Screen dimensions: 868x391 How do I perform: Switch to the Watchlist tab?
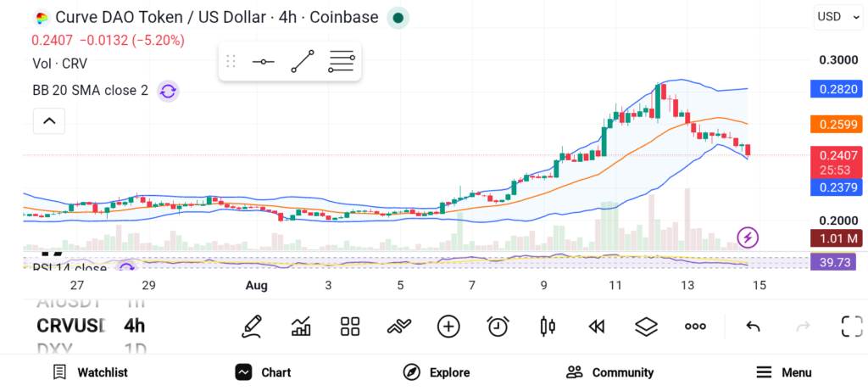[90, 372]
